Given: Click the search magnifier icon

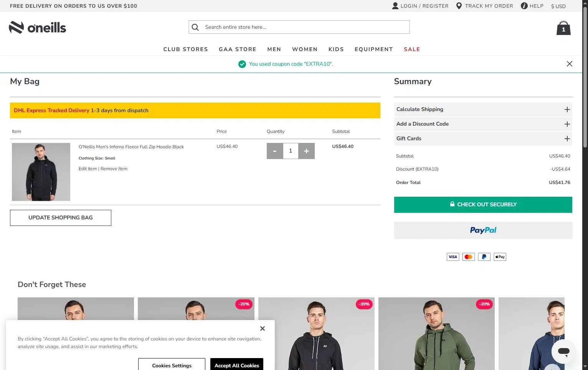Looking at the screenshot, I should pos(195,27).
